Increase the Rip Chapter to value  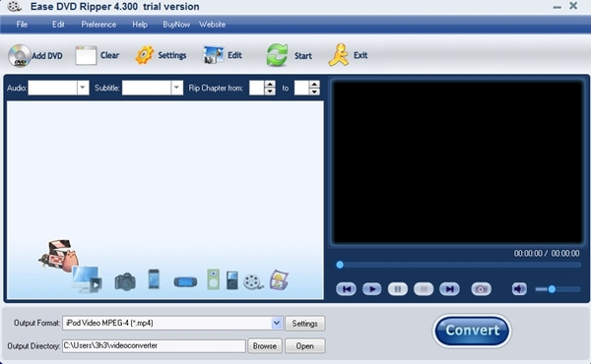[314, 85]
